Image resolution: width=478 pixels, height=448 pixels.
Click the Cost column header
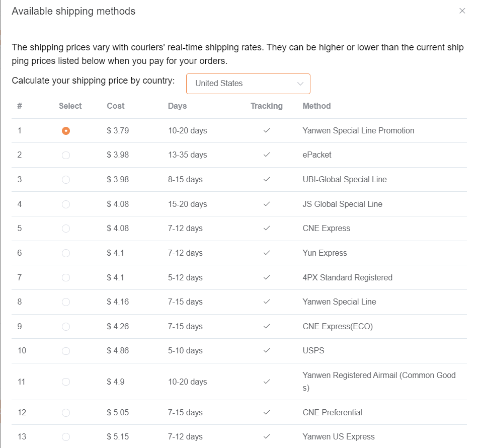tap(116, 106)
